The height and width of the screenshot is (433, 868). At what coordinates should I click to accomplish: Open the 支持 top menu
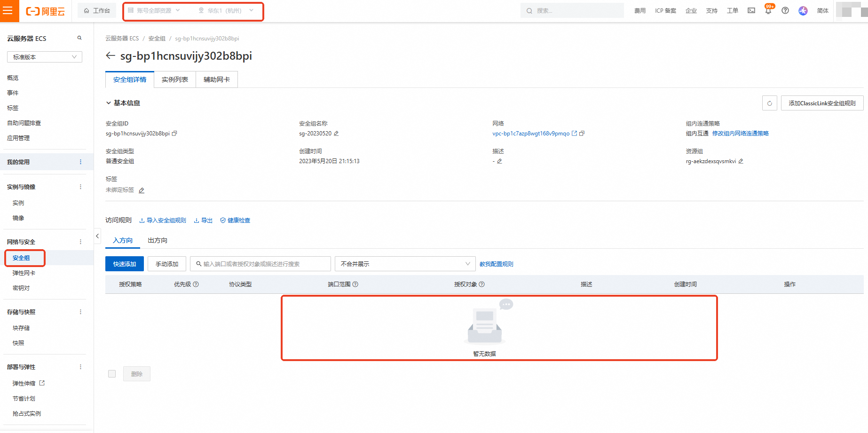[x=712, y=11]
